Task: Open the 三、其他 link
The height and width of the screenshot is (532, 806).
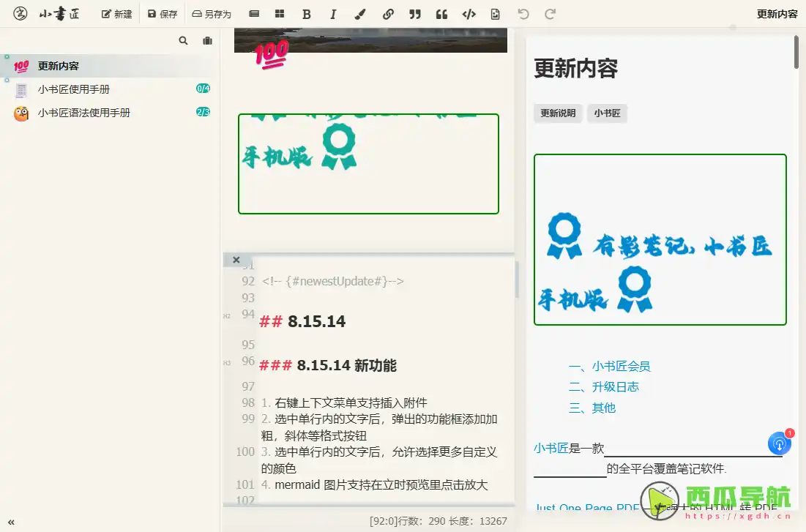Action: click(592, 408)
